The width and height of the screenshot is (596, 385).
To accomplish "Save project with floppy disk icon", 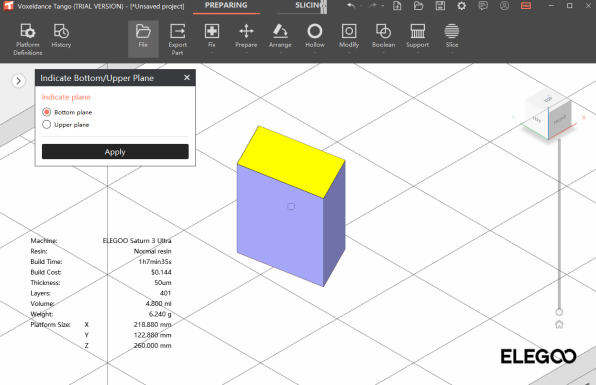I will coord(440,6).
